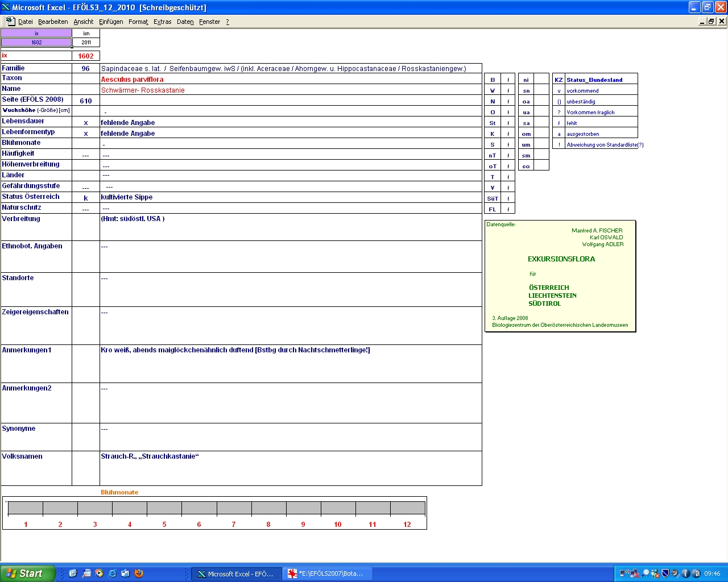Open the Fenster menu
728x582 pixels.
click(210, 22)
